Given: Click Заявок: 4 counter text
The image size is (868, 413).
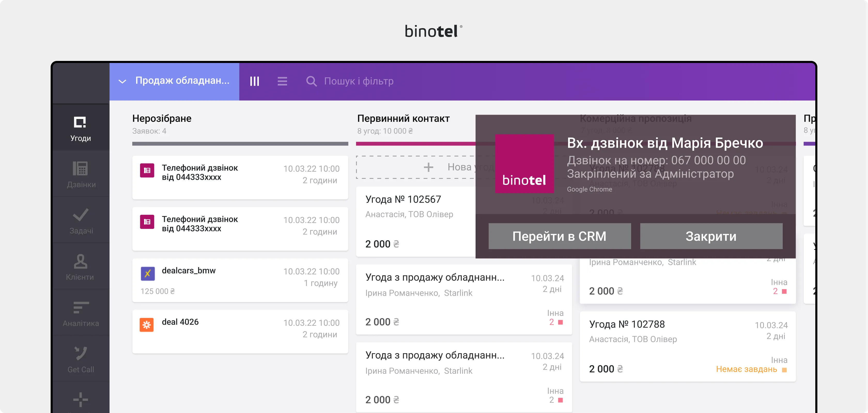Looking at the screenshot, I should (149, 131).
